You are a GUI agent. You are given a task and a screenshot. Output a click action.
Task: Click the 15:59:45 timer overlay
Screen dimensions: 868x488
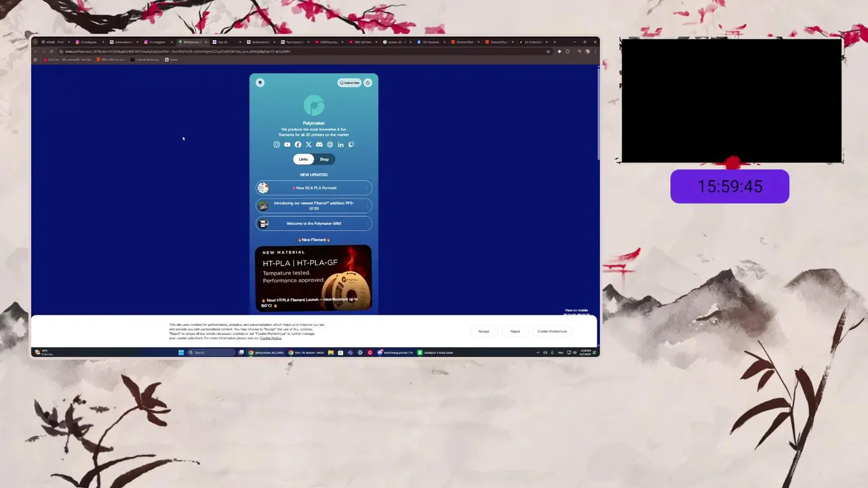coord(730,186)
